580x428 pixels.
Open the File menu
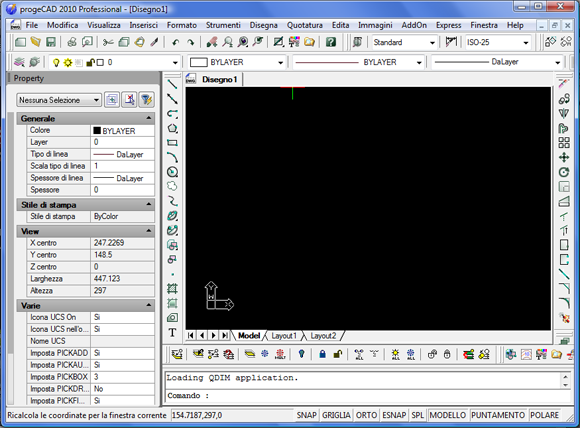pyautogui.click(x=31, y=25)
